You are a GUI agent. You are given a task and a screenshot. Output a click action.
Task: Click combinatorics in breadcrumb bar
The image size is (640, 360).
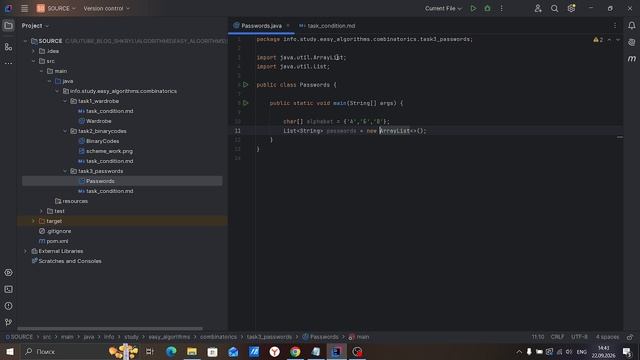point(218,337)
